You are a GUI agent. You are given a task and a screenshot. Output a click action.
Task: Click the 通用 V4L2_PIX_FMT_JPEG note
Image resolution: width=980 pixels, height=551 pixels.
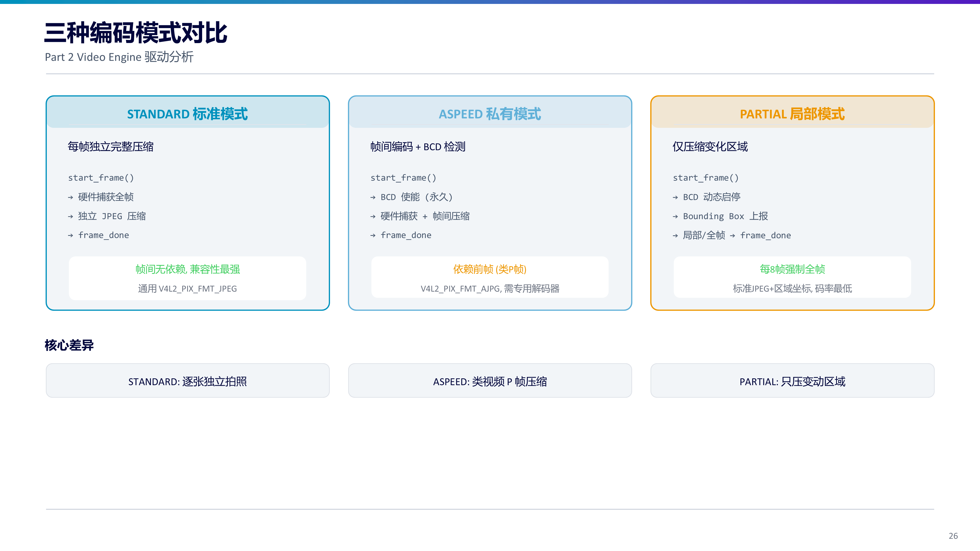(188, 289)
